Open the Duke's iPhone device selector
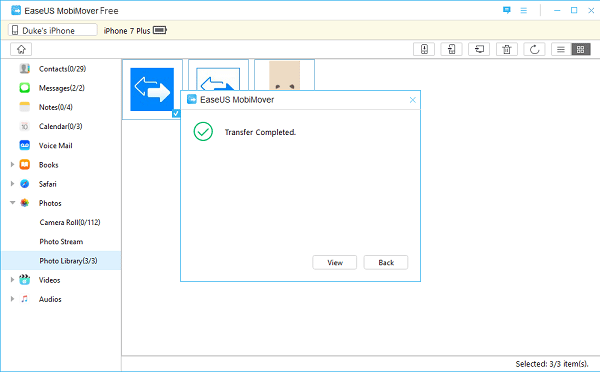This screenshot has height=372, width=600. pos(53,30)
